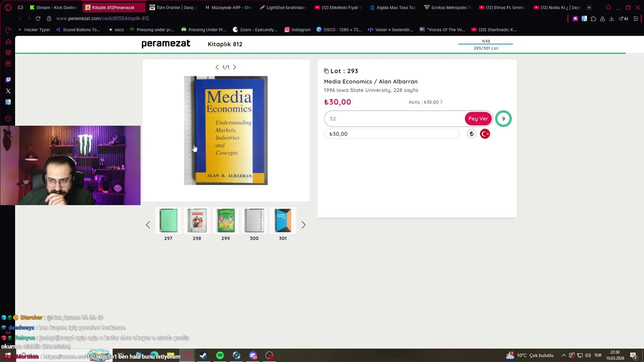
Task: Open the Voiser » Seslendir bookmark
Action: pyautogui.click(x=390, y=30)
